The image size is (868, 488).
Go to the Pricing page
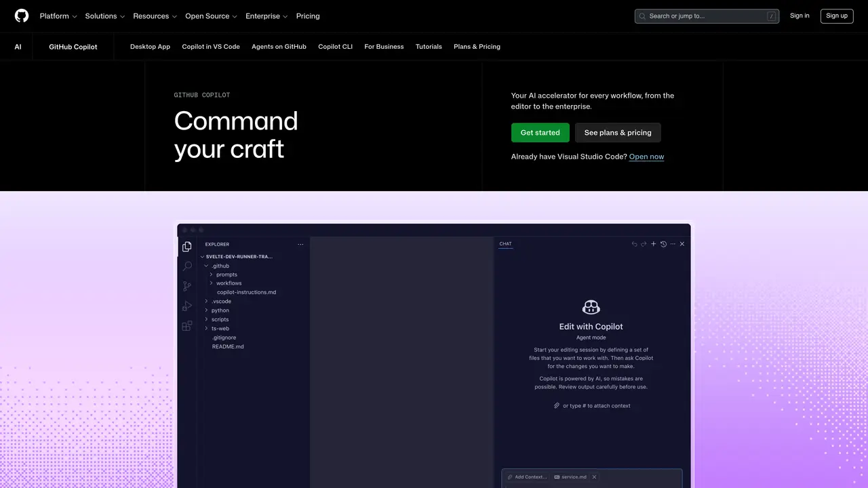tap(308, 16)
